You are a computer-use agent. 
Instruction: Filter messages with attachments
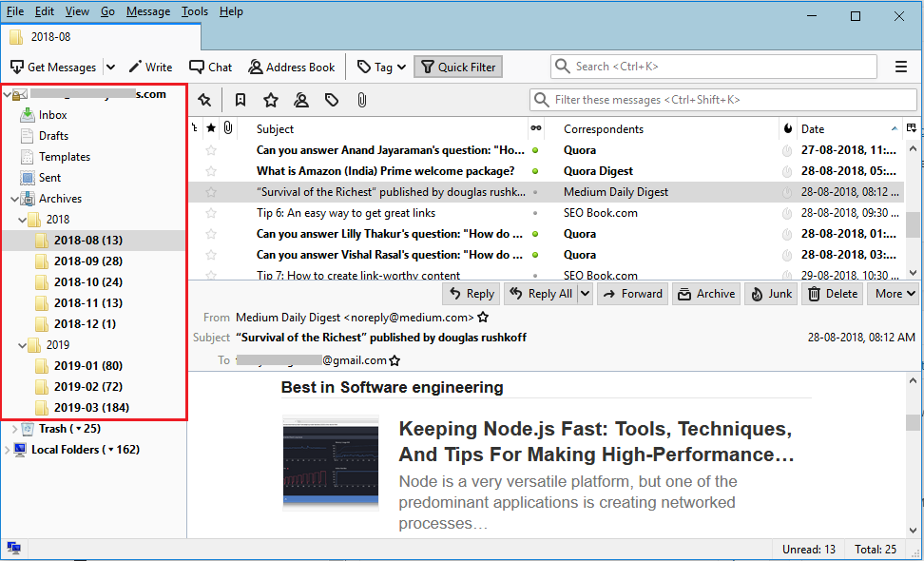point(360,99)
